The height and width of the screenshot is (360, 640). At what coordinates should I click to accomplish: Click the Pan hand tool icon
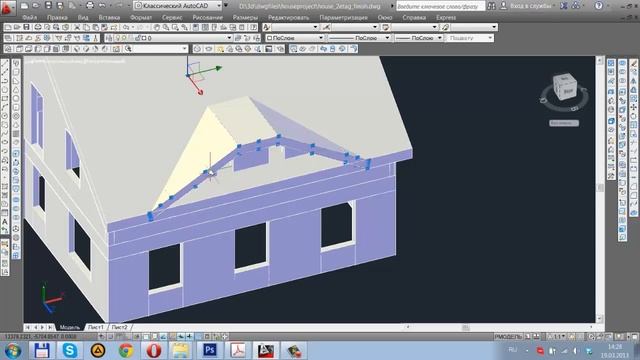pos(157,27)
